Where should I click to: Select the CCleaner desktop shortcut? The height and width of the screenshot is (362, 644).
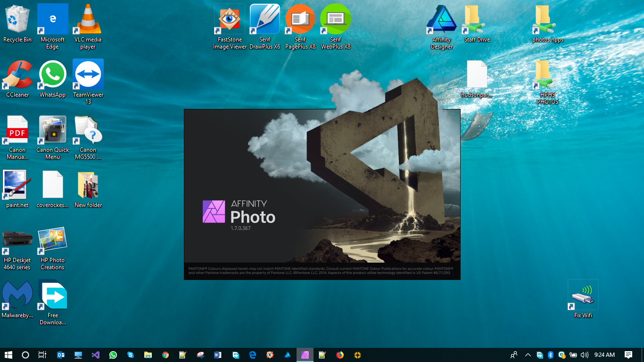click(x=17, y=79)
